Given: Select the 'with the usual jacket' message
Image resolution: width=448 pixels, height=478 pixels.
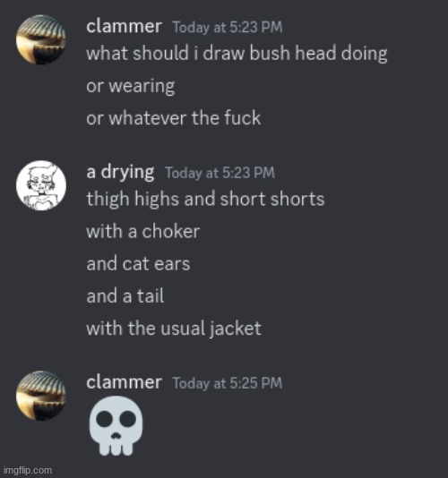Looking at the screenshot, I should tap(174, 329).
